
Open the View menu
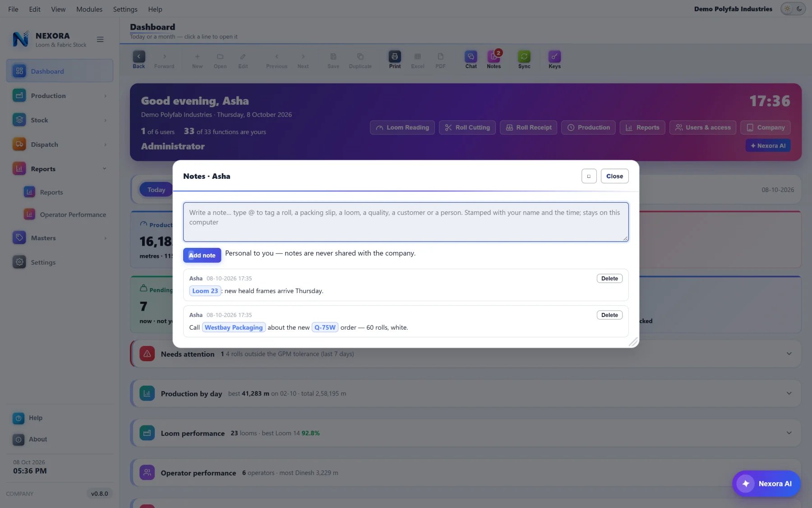[58, 9]
